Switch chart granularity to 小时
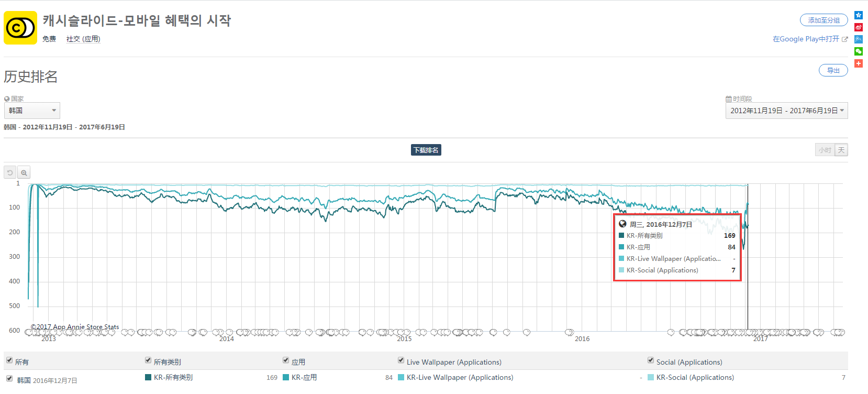The width and height of the screenshot is (868, 394). [825, 150]
